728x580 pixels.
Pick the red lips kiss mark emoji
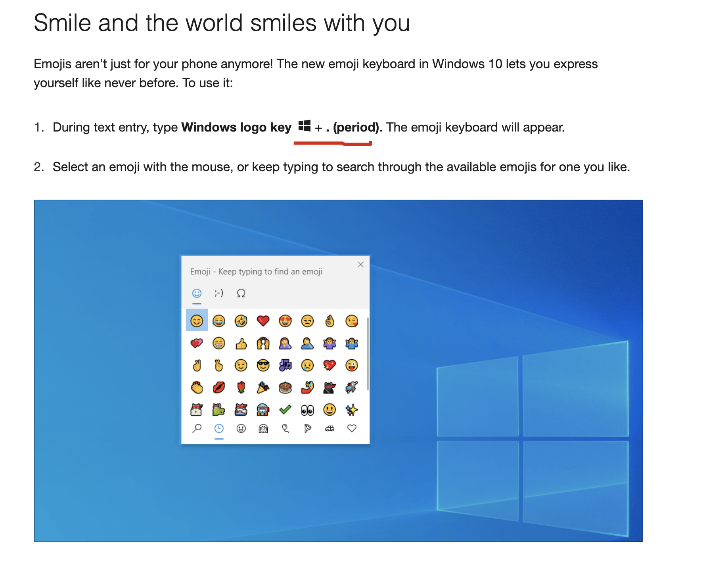coord(219,387)
